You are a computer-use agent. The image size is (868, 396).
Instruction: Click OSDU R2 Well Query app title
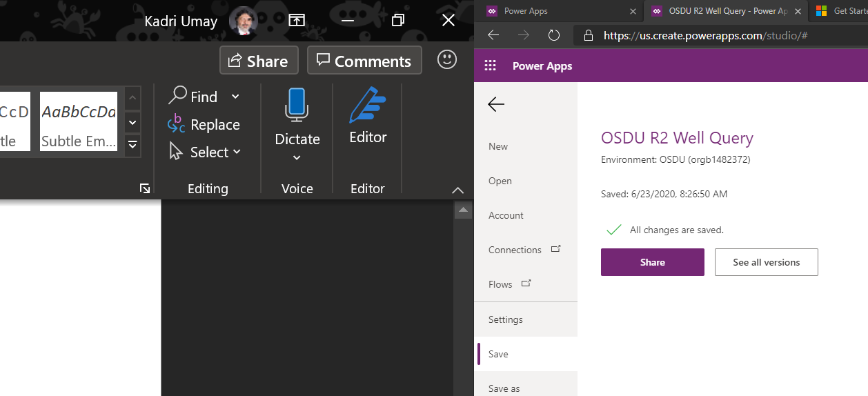click(x=678, y=138)
